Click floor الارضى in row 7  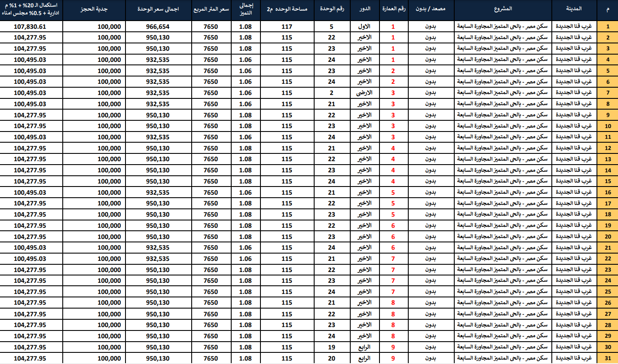pyautogui.click(x=364, y=93)
